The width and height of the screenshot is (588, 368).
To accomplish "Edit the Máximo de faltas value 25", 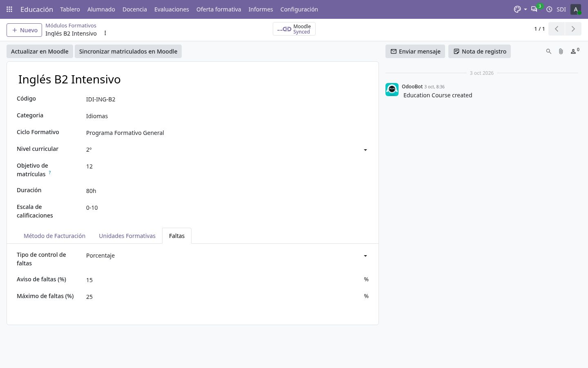I will (223, 297).
